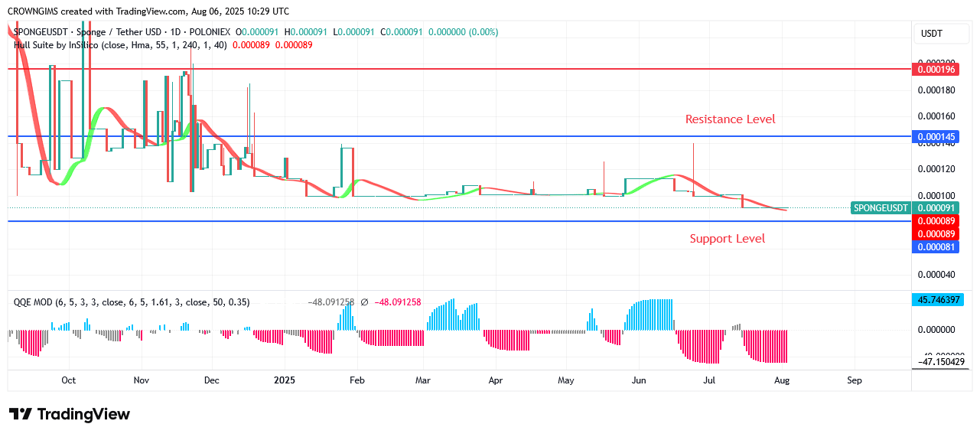Click the high value H0.000091
The width and height of the screenshot is (980, 437).
coord(307,32)
